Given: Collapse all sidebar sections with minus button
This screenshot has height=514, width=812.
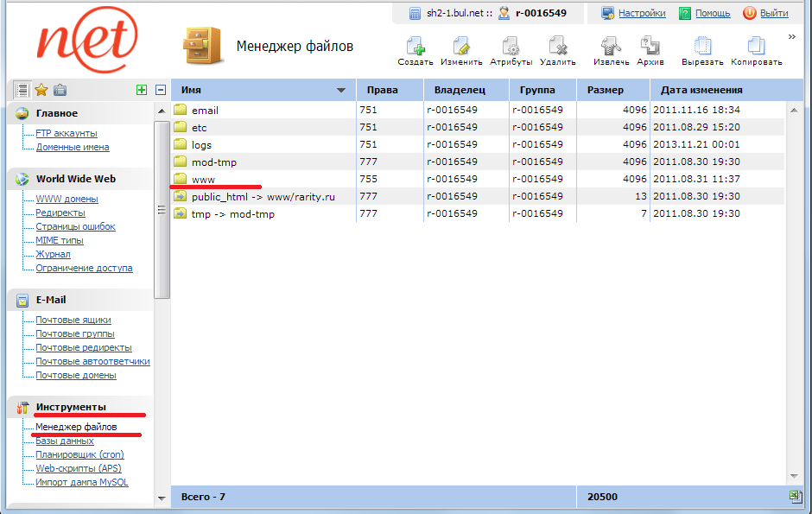Looking at the screenshot, I should point(160,90).
